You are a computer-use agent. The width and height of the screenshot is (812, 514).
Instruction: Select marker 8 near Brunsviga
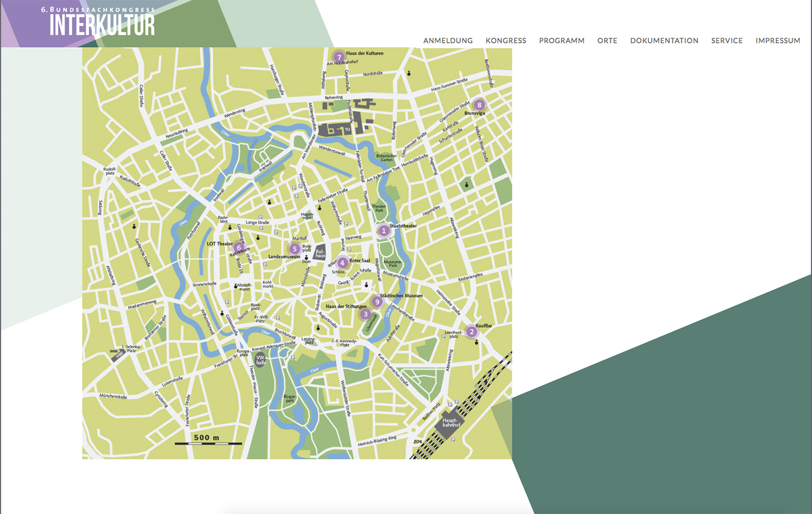[x=479, y=105]
